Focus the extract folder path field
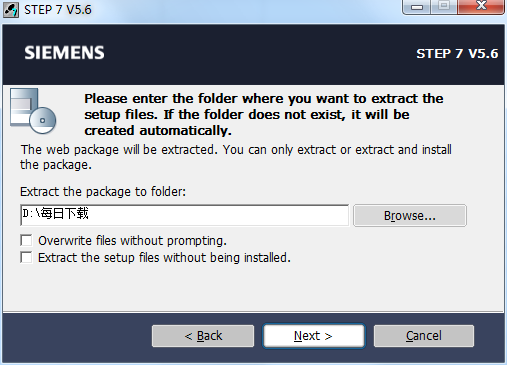Viewport: 507px width, 365px height. tap(184, 215)
